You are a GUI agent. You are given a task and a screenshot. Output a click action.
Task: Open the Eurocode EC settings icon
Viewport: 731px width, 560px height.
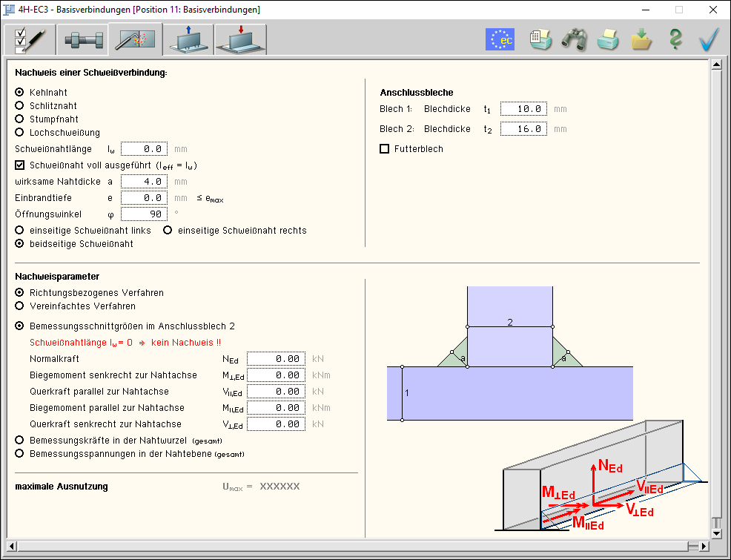(500, 39)
